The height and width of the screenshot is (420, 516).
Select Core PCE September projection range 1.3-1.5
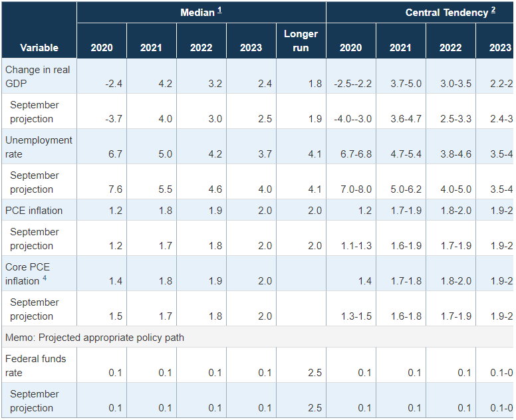pos(356,316)
